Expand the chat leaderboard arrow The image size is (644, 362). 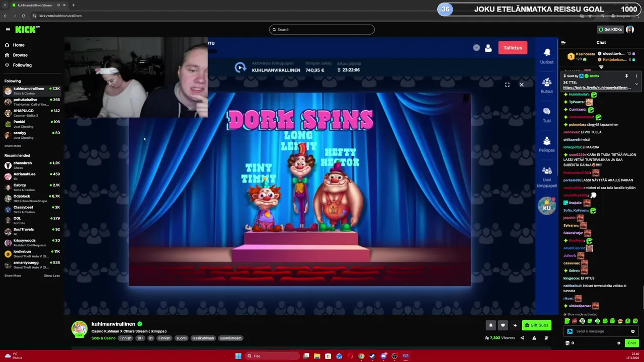tap(601, 66)
